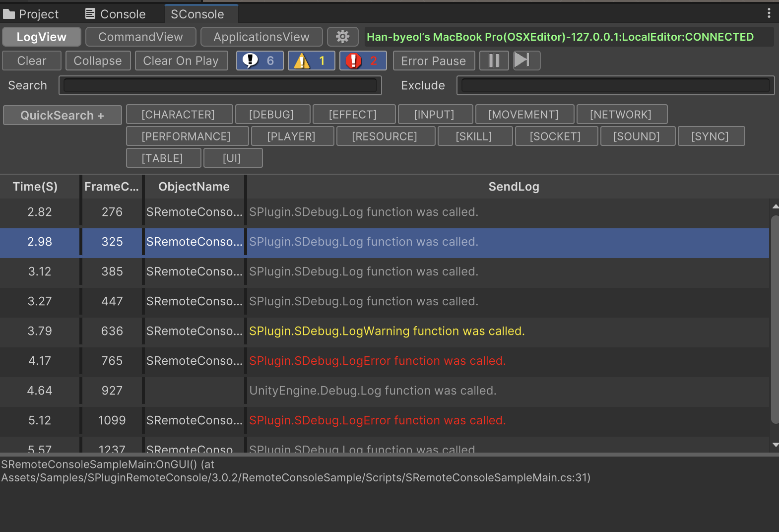Open the CommandView tab
779x532 pixels.
[141, 37]
